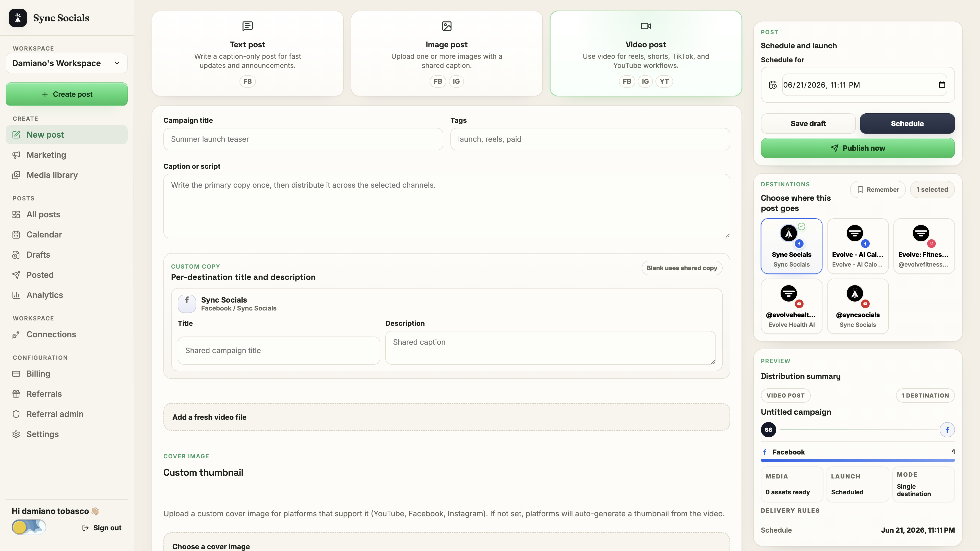Open New post in sidebar
The image size is (980, 551).
pyautogui.click(x=67, y=135)
